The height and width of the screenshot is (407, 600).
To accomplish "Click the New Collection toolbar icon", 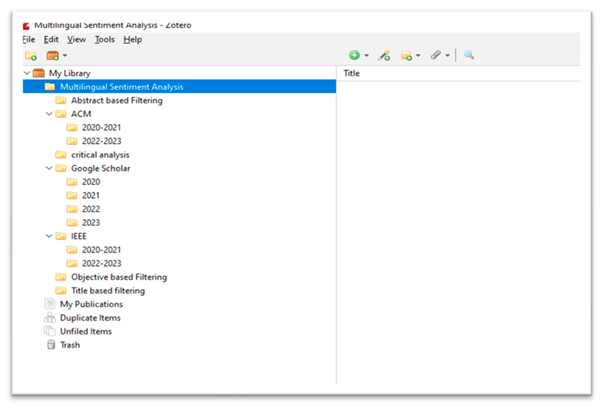I will 30,56.
